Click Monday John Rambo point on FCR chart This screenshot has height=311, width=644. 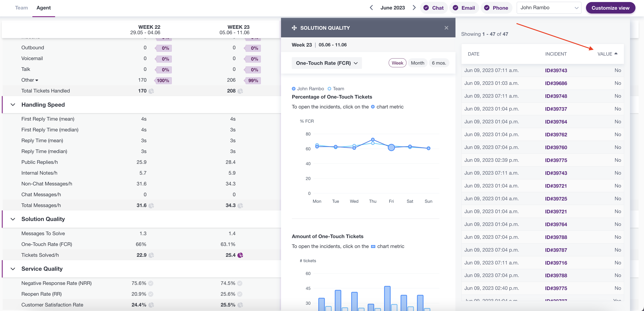pos(317,147)
